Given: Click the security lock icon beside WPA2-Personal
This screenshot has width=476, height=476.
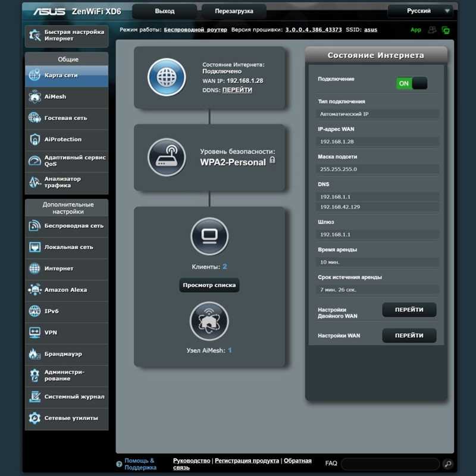Looking at the screenshot, I should pos(273,160).
